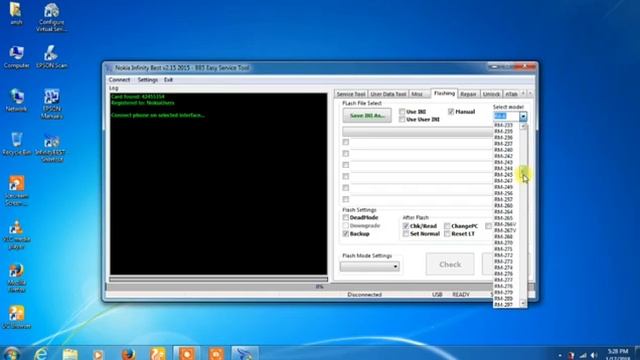Viewport: 640px width, 360px height.
Task: Click the network signal tray icon
Action: point(583,356)
